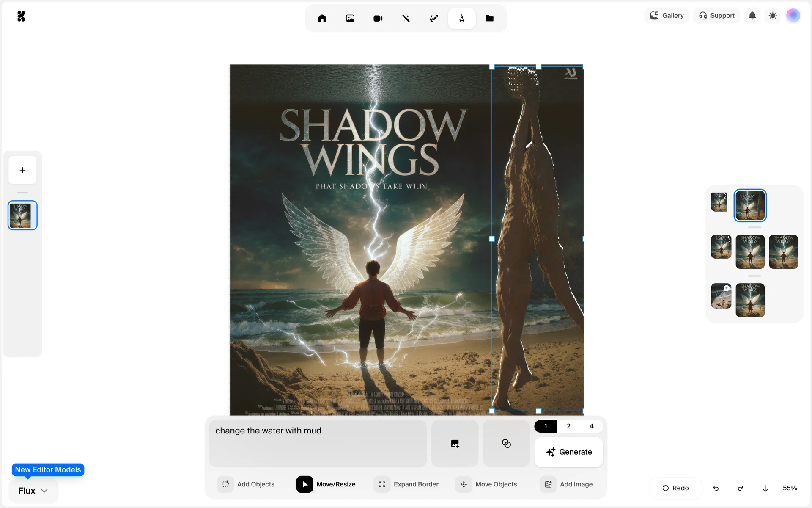The height and width of the screenshot is (508, 812).
Task: Open the zoom level 55% menu
Action: (x=790, y=488)
